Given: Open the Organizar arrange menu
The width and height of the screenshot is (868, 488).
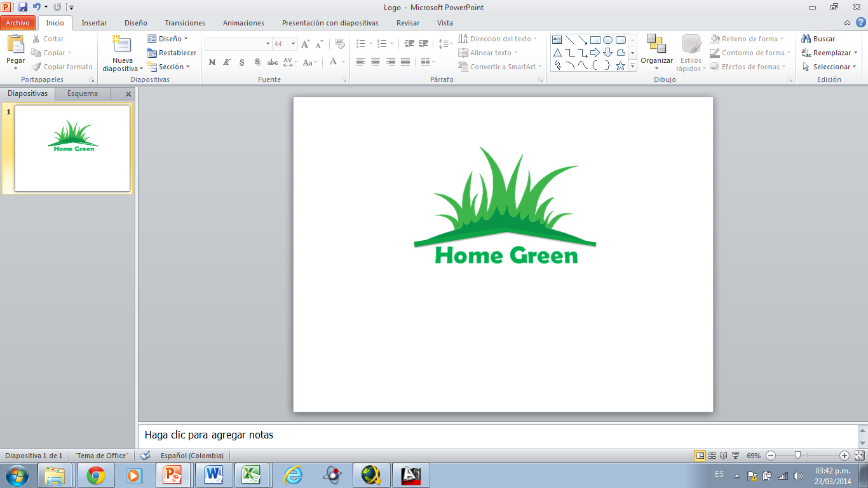Looking at the screenshot, I should pos(656,52).
